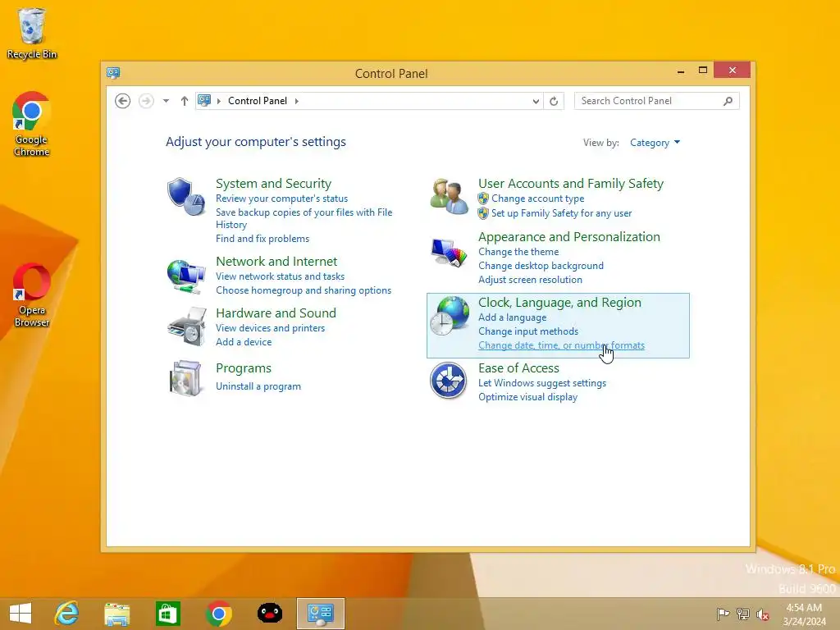Click Set up Family Safety for any user
The height and width of the screenshot is (630, 840).
coord(561,213)
